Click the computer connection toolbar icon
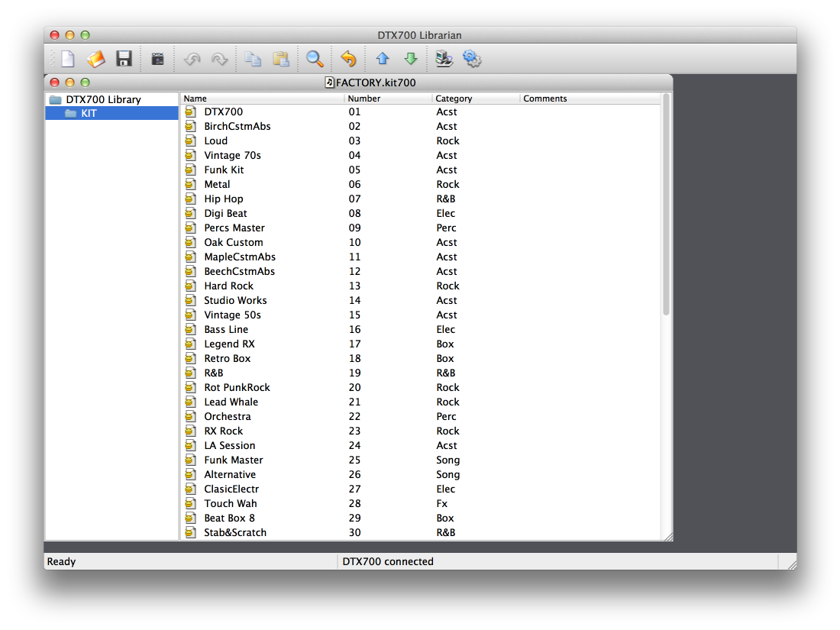Image resolution: width=840 pixels, height=630 pixels. (444, 59)
